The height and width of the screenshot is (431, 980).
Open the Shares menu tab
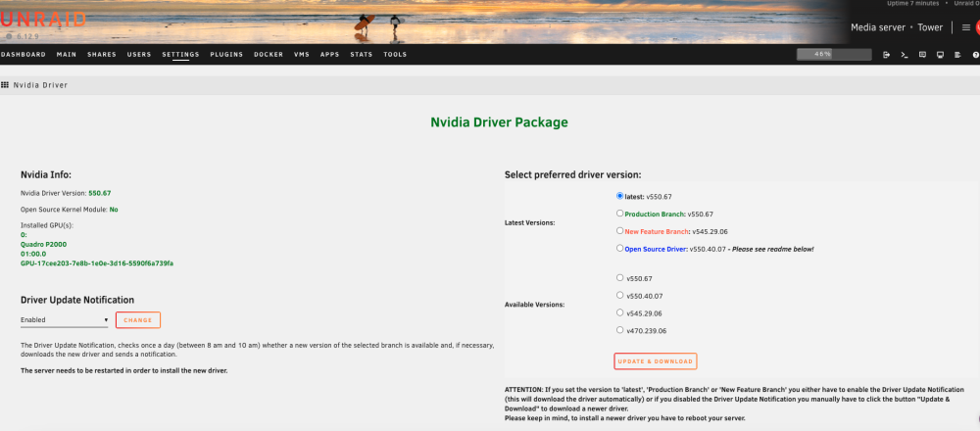[102, 54]
